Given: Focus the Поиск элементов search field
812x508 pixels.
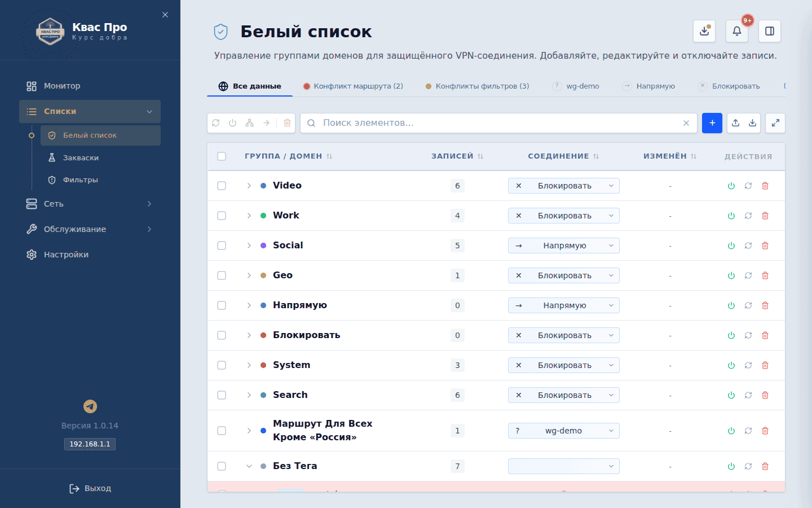Looking at the screenshot, I should 499,123.
